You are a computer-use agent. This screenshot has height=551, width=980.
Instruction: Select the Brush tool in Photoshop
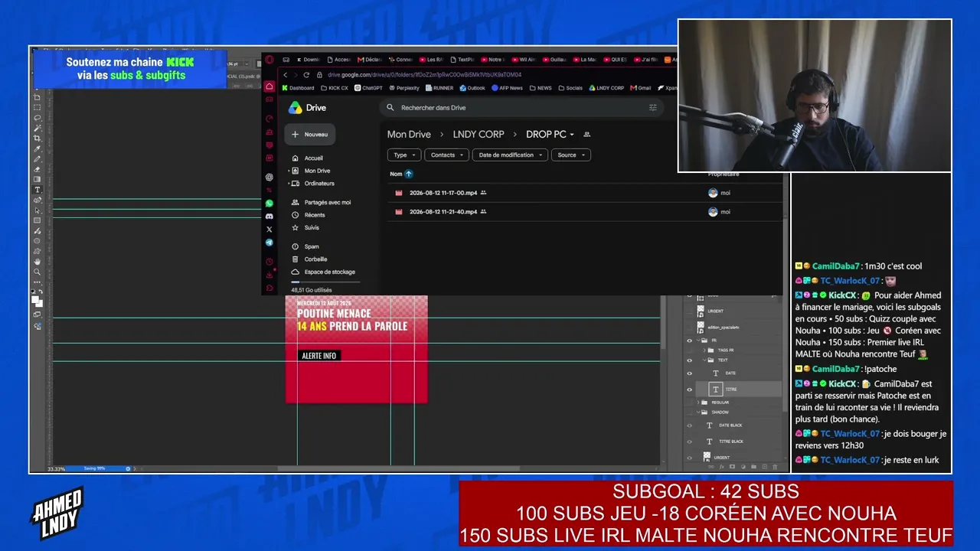tap(37, 159)
